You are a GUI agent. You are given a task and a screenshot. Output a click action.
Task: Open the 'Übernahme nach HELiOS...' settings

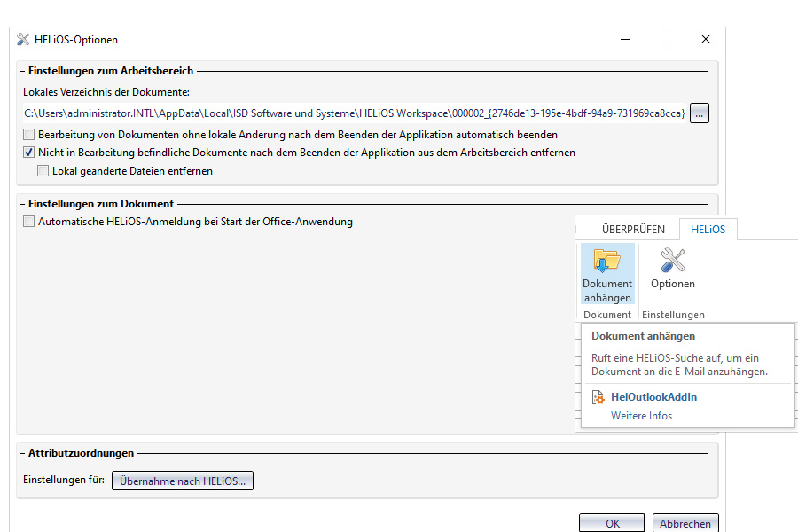click(183, 481)
